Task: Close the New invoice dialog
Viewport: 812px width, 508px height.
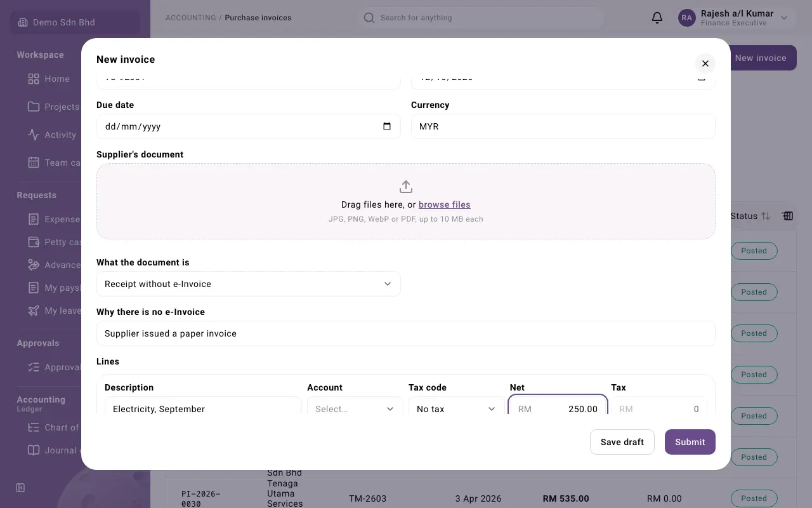Action: (x=705, y=63)
